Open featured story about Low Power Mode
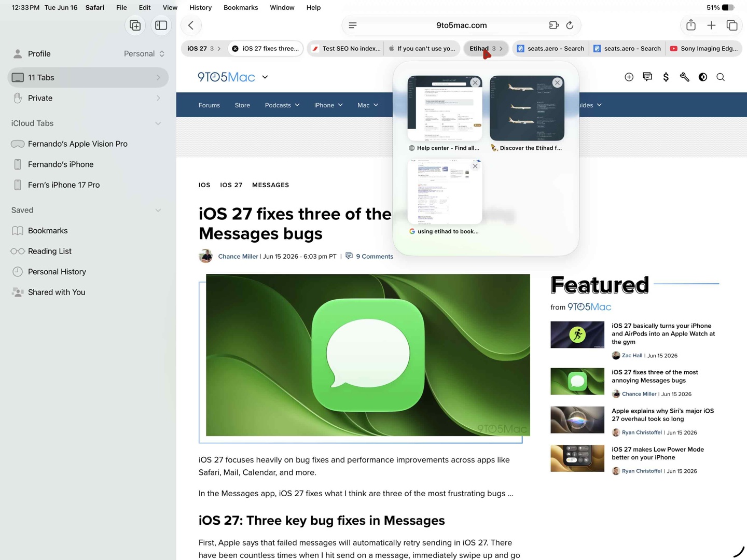 [657, 453]
